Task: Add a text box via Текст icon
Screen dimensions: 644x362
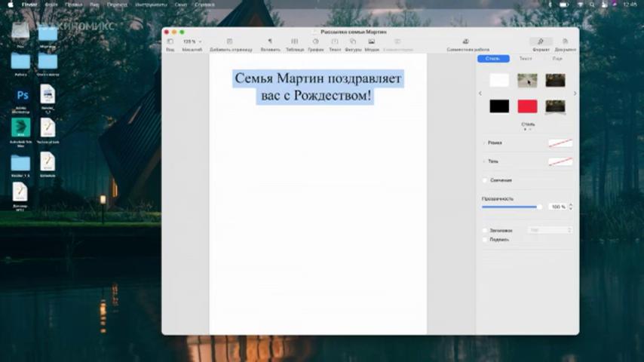Action: coord(335,41)
